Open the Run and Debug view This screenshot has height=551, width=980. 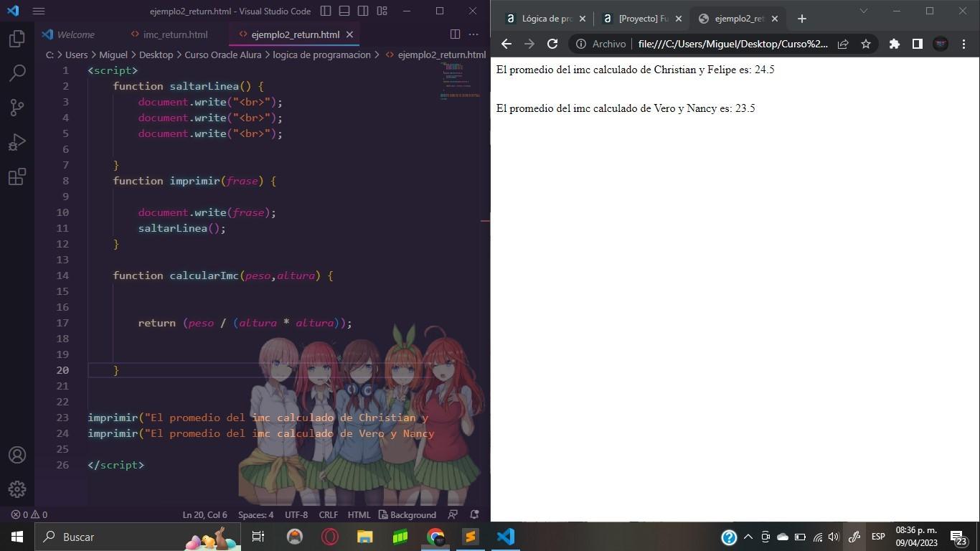click(x=17, y=142)
